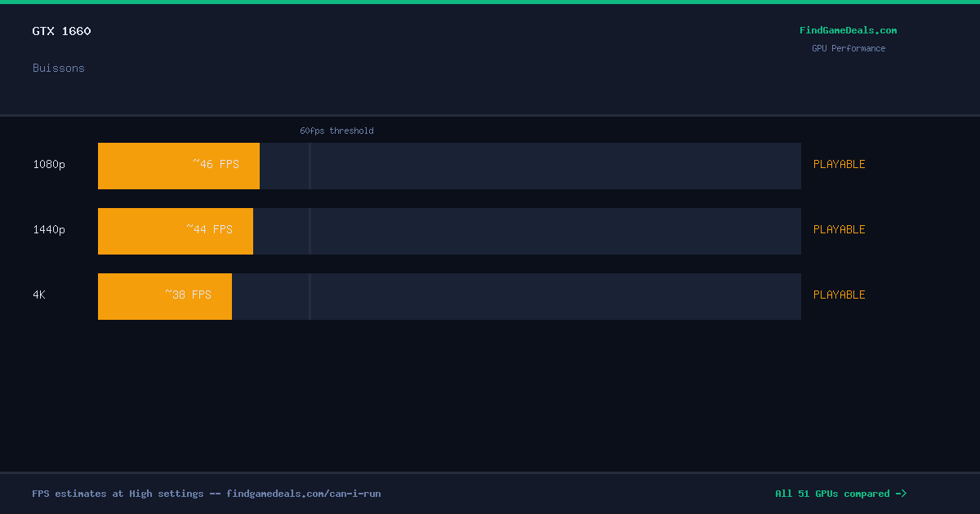Click the GPU Performance label

[849, 48]
